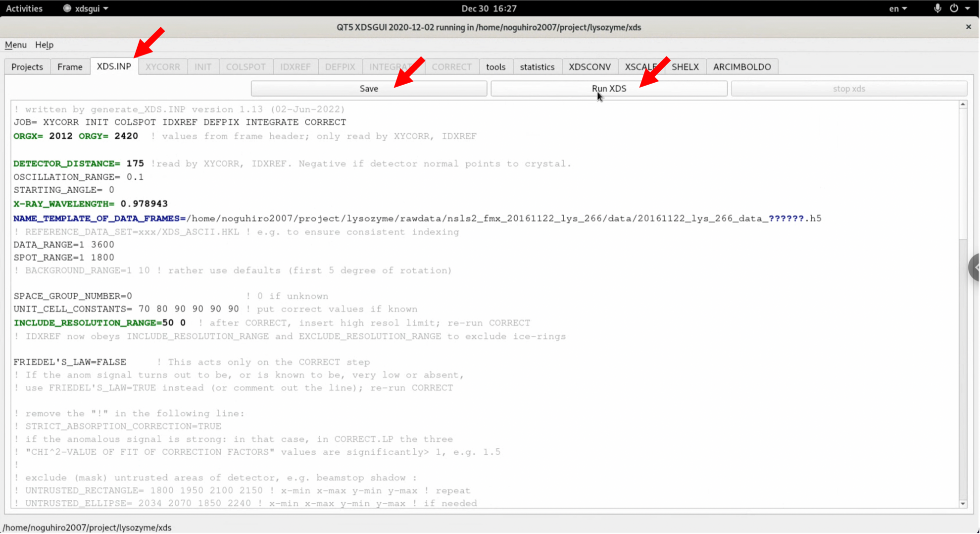Screen dimensions: 980x534
Task: Switch to the ARCIMBOLDO tab
Action: pos(742,67)
